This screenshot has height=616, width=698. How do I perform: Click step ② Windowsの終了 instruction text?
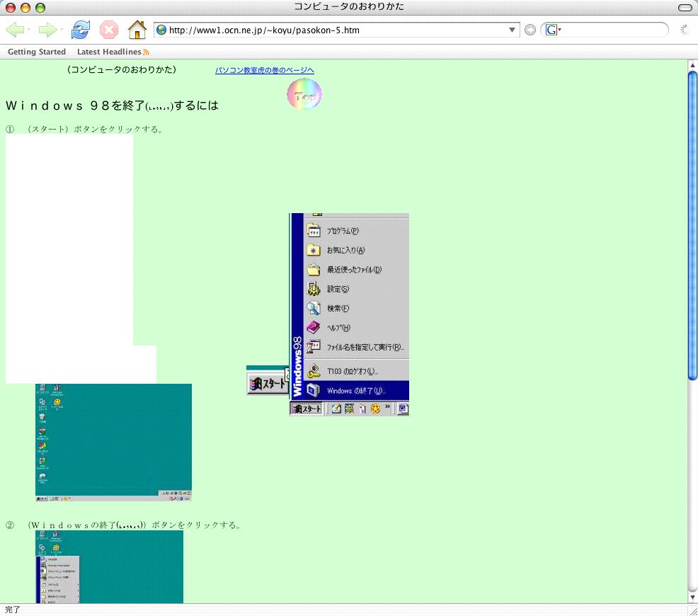(x=124, y=525)
